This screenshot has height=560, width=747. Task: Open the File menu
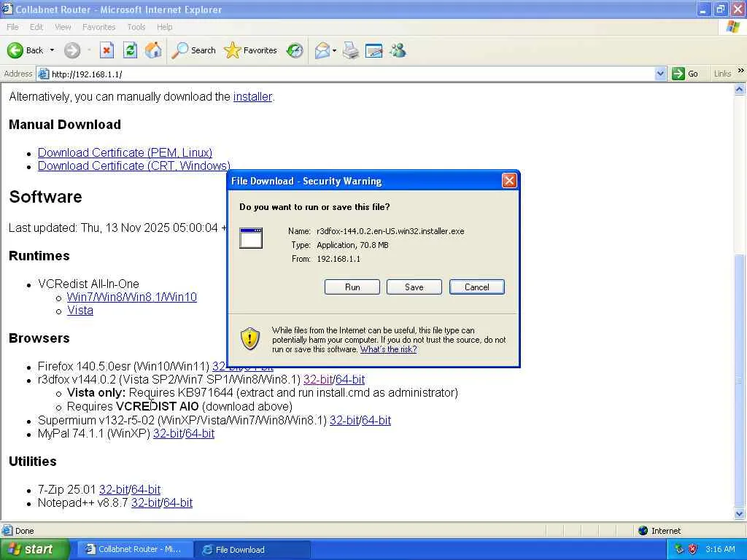pos(12,27)
